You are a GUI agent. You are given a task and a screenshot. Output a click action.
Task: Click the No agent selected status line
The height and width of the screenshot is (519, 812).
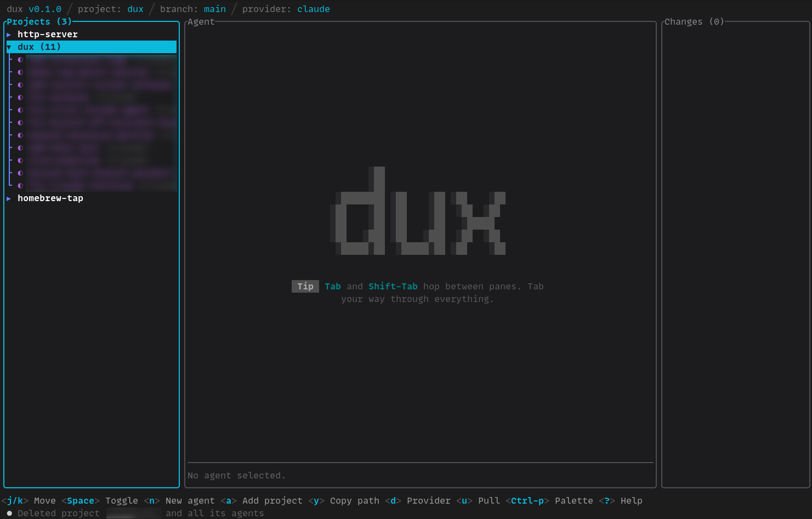pos(237,475)
